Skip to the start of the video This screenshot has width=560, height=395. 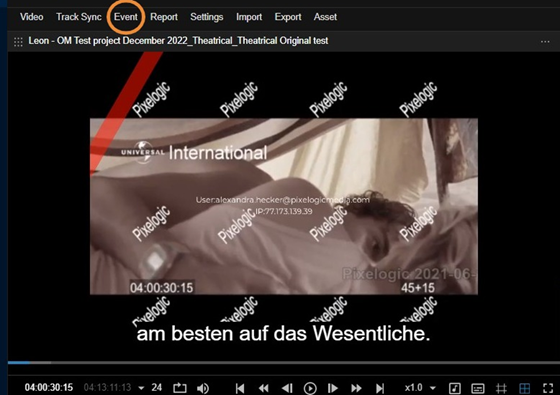[x=240, y=388]
